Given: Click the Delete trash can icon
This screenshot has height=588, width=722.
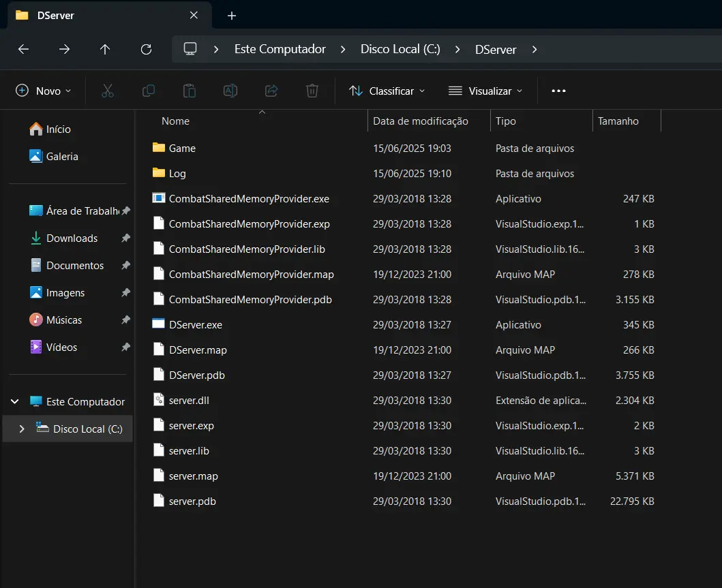Looking at the screenshot, I should pos(312,91).
